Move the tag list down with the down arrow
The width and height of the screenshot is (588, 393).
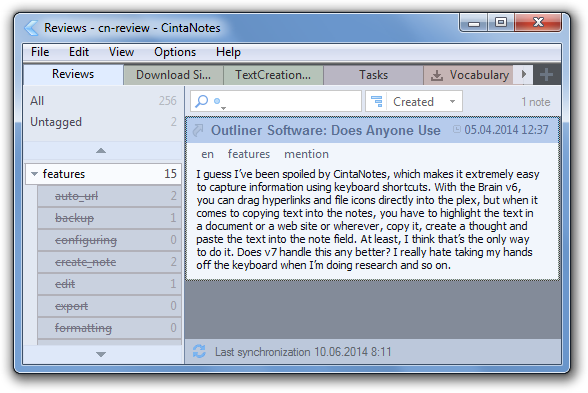[x=101, y=354]
